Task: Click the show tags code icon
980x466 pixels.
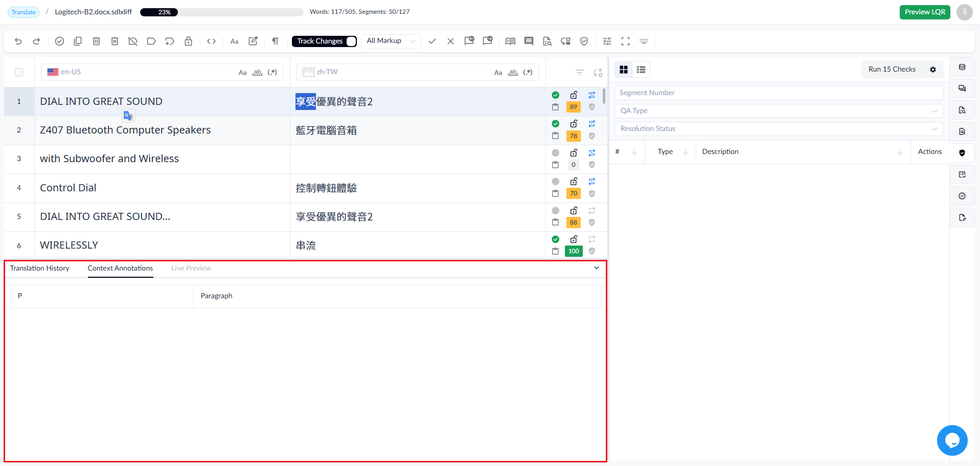Action: coord(211,41)
